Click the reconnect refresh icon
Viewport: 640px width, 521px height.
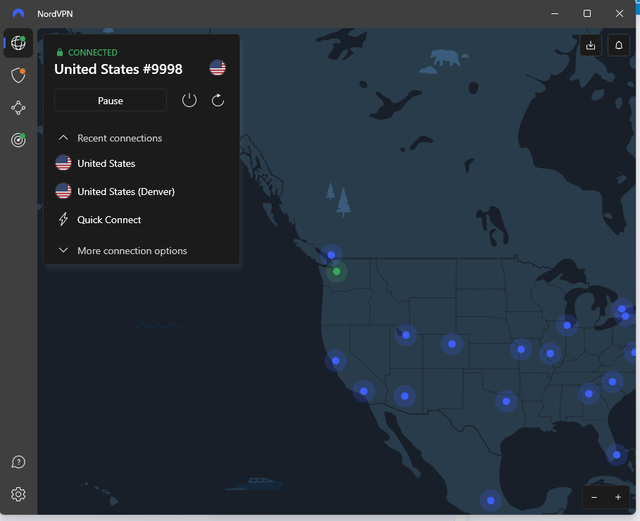pyautogui.click(x=218, y=100)
